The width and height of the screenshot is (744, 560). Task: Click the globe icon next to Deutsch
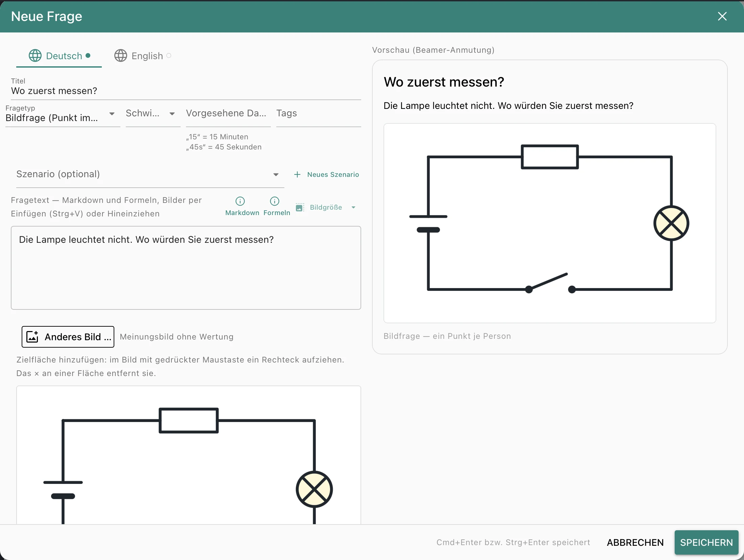[35, 55]
